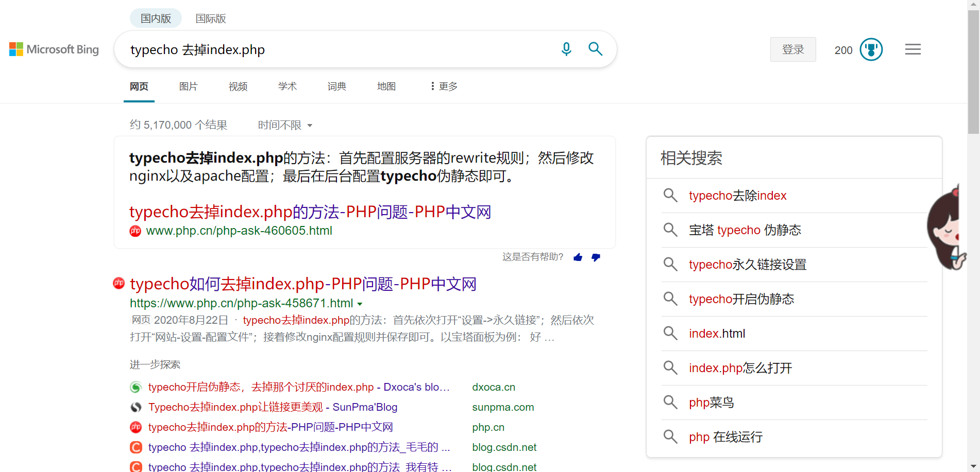
Task: Give thumbs down feedback on answer
Action: tap(596, 257)
